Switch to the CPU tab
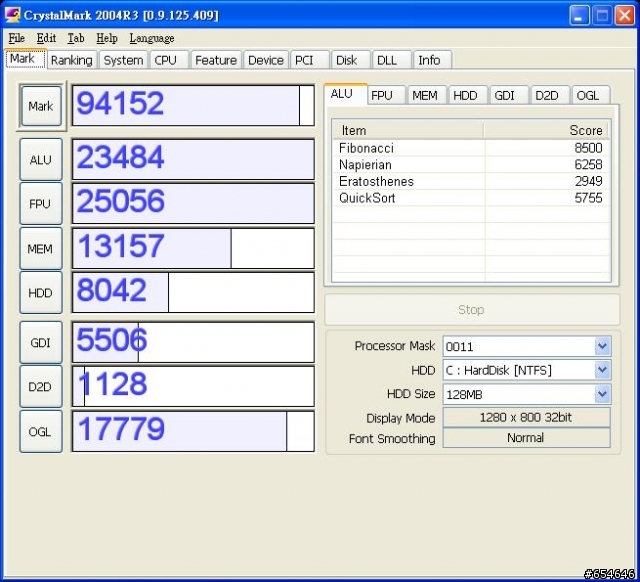The width and height of the screenshot is (640, 582). click(169, 60)
